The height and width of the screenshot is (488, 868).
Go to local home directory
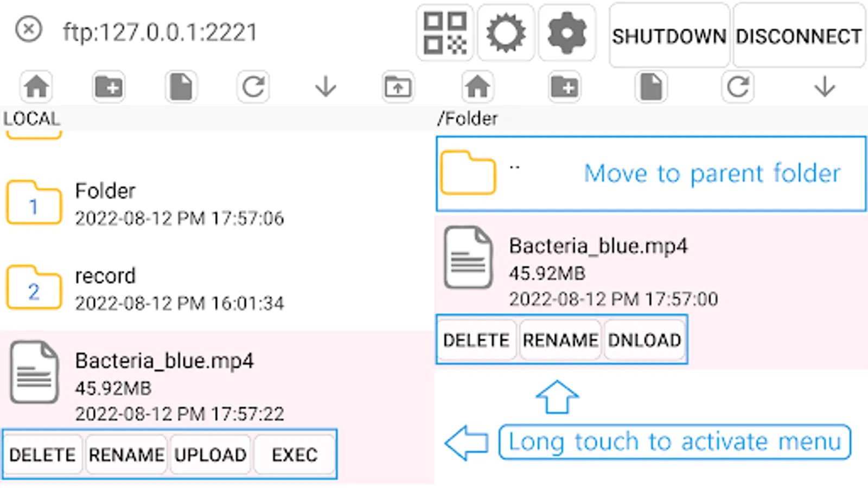click(x=36, y=87)
